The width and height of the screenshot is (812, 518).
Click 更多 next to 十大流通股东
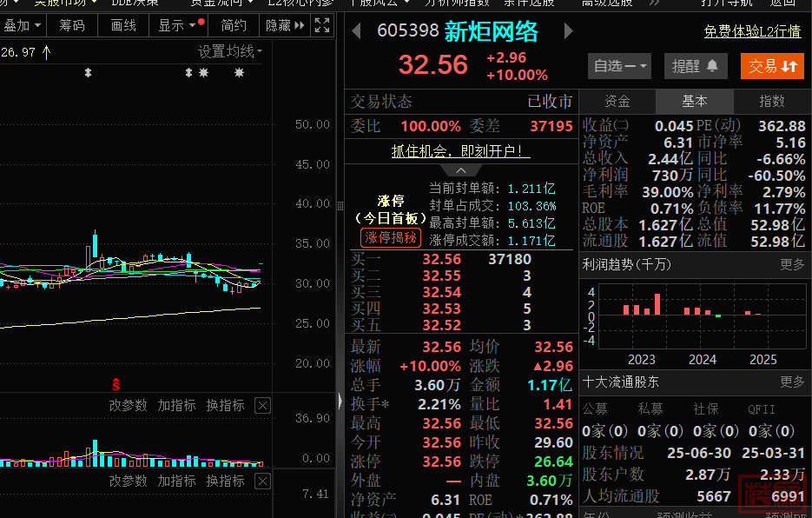pos(792,382)
